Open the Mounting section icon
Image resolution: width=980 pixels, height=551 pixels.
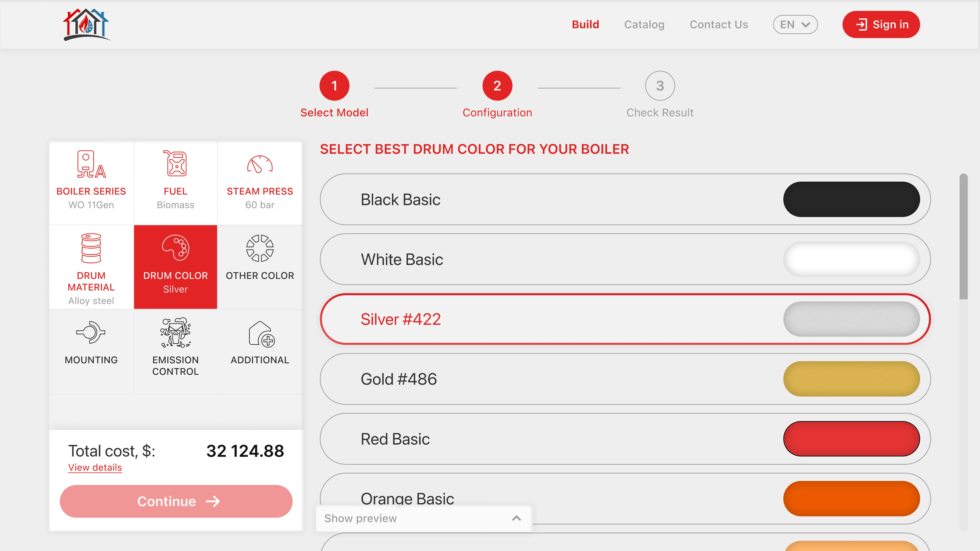pos(91,332)
